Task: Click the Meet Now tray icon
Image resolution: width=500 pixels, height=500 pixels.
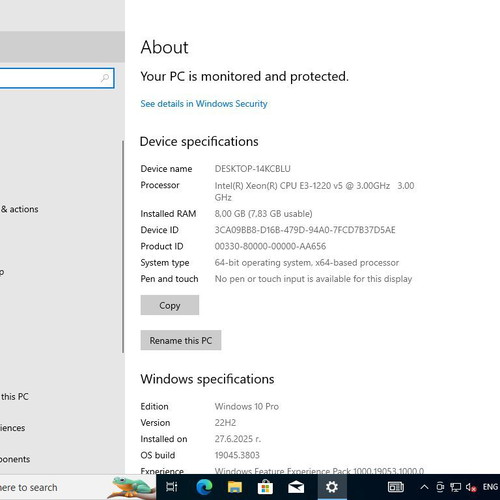Action: (x=440, y=487)
